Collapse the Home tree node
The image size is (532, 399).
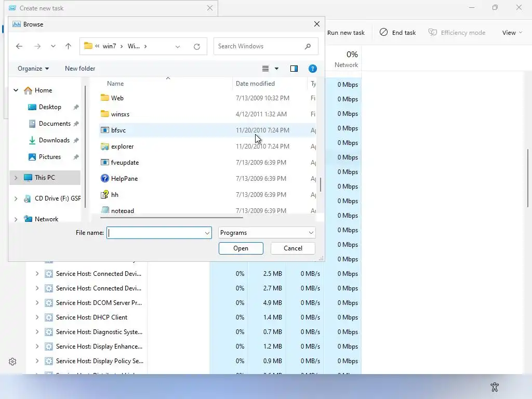16,90
